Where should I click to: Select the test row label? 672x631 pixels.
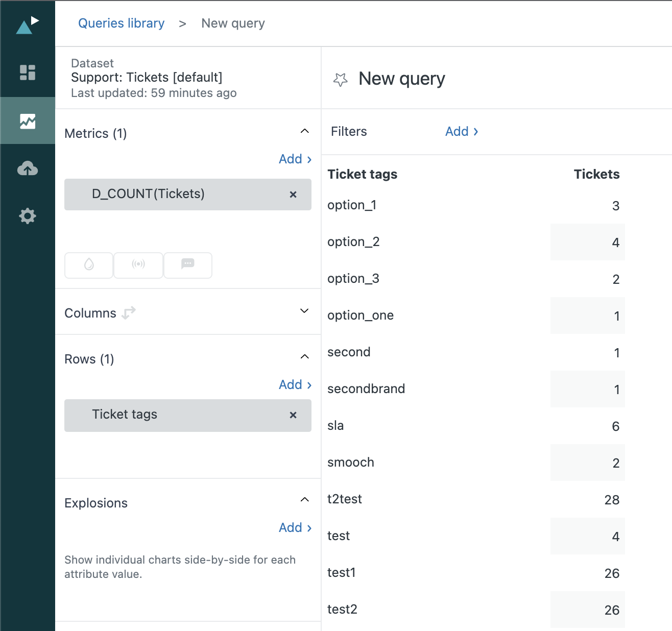pos(339,536)
